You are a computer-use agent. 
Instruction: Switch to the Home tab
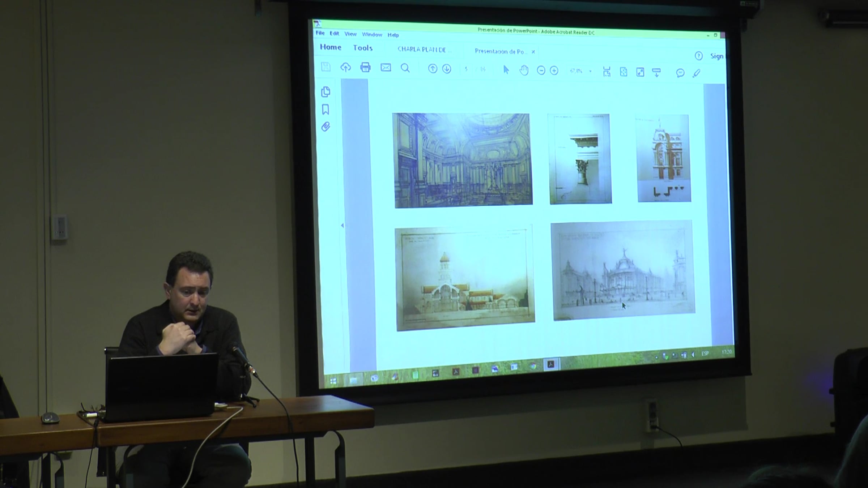[330, 47]
